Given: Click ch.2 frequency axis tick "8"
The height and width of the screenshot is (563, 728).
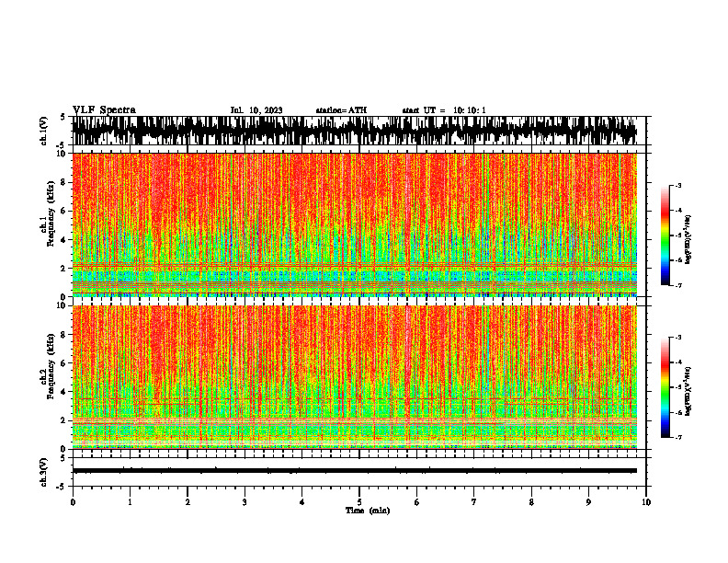Looking at the screenshot, I should click(64, 335).
